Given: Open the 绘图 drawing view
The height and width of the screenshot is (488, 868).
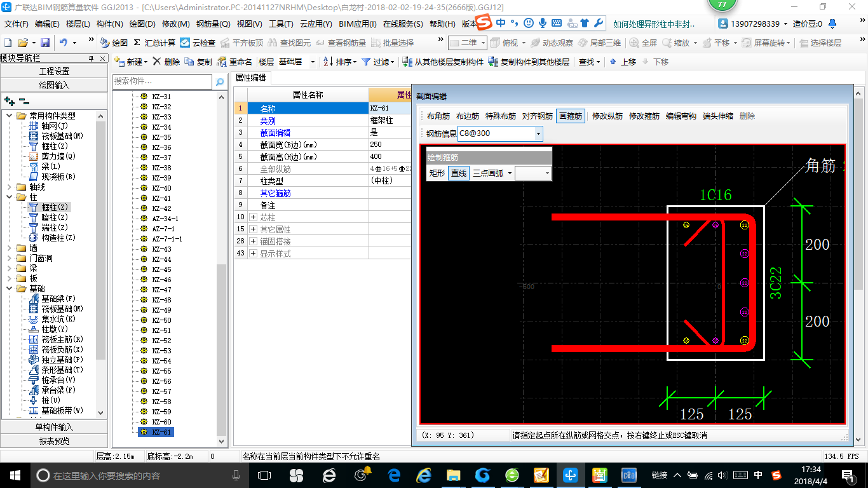Looking at the screenshot, I should [x=114, y=43].
